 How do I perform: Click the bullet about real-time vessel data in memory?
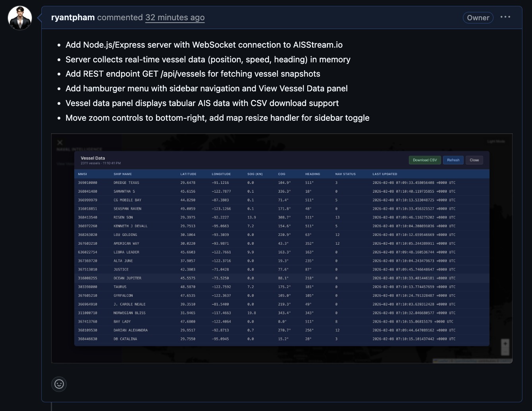[208, 60]
